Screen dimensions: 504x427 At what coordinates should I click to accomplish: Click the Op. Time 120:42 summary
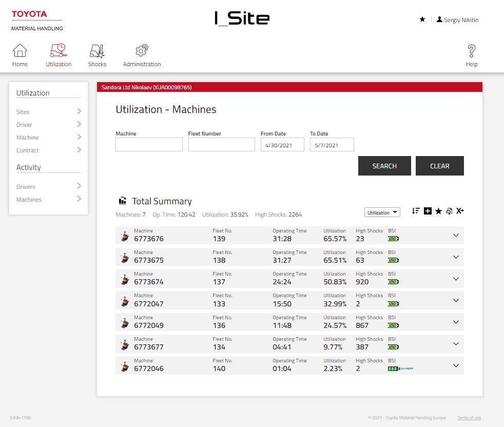pos(174,215)
